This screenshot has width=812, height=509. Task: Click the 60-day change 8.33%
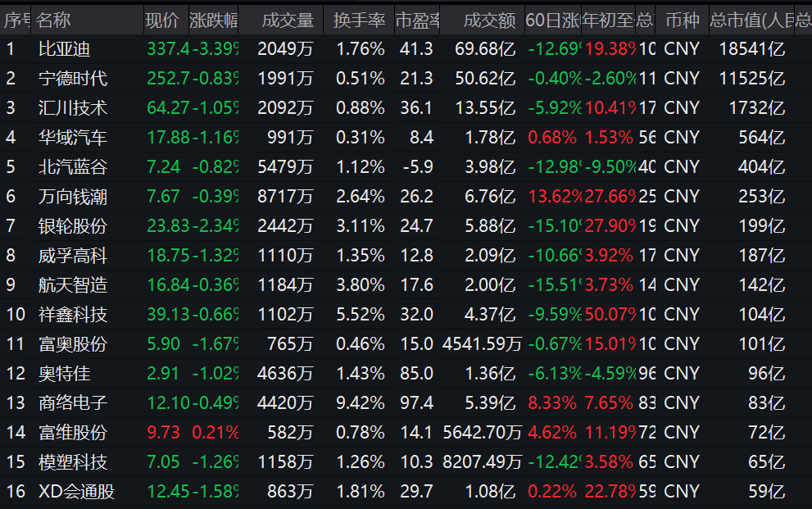[x=552, y=403]
